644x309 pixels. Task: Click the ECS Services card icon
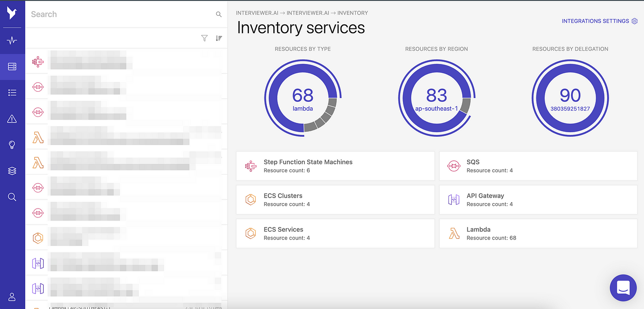[x=251, y=233]
